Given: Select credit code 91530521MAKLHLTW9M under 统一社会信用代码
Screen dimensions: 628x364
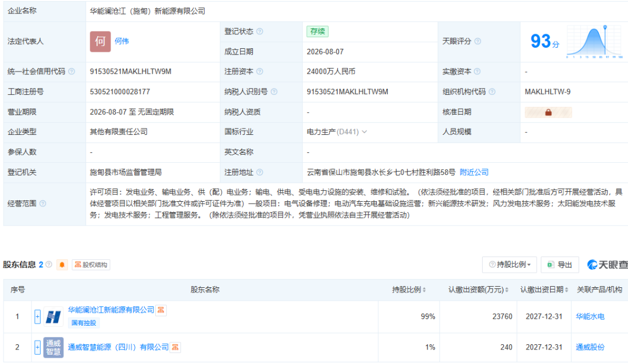Looking at the screenshot, I should pyautogui.click(x=131, y=72).
